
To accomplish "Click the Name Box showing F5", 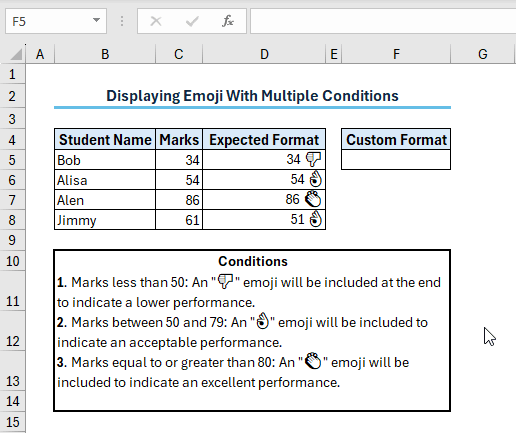I will (x=56, y=21).
